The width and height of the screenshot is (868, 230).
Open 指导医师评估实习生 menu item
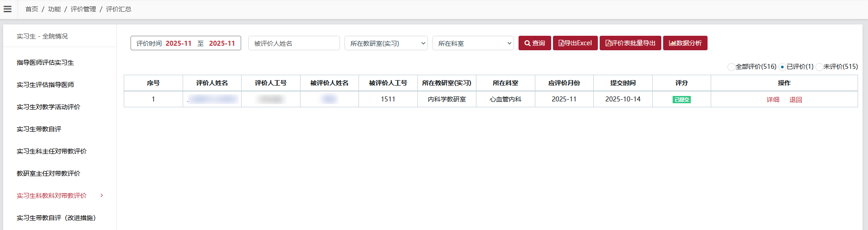click(45, 62)
